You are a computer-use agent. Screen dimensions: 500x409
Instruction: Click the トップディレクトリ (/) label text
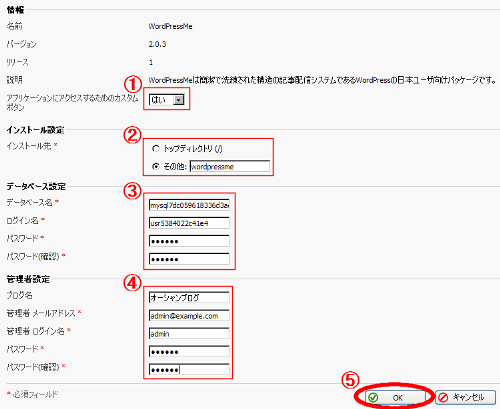193,149
